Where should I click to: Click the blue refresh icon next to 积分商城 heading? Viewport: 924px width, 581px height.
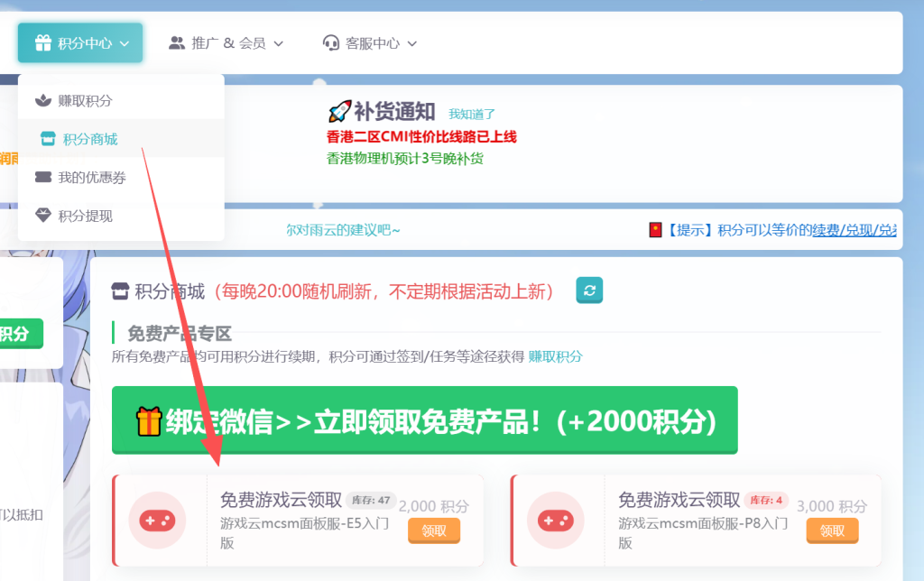[589, 290]
